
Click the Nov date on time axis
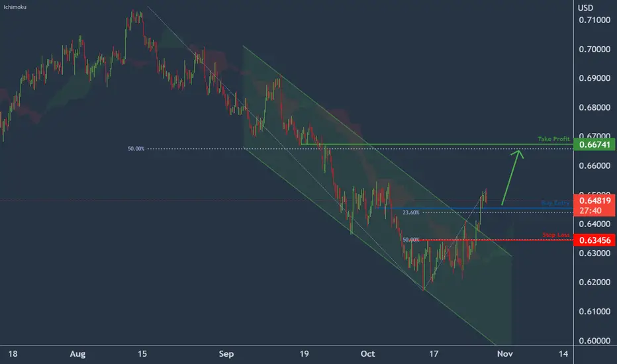point(505,354)
